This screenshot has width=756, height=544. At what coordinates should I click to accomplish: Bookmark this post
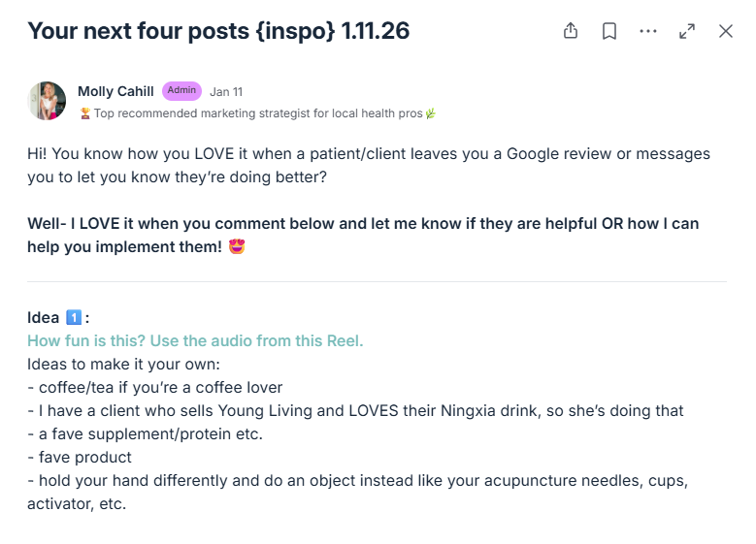coord(609,31)
